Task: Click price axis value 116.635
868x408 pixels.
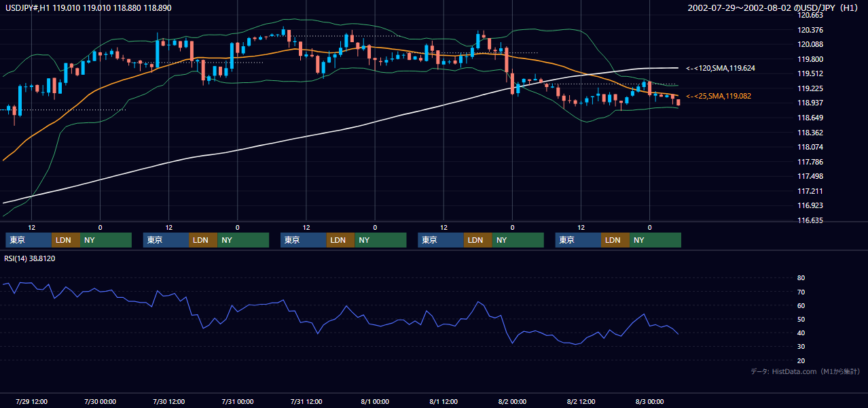Action: coord(810,220)
